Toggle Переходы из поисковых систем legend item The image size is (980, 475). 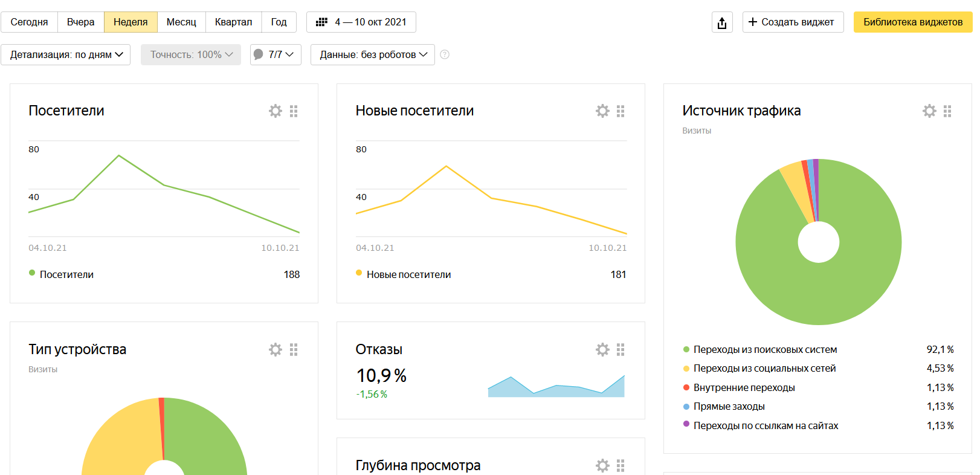(764, 349)
